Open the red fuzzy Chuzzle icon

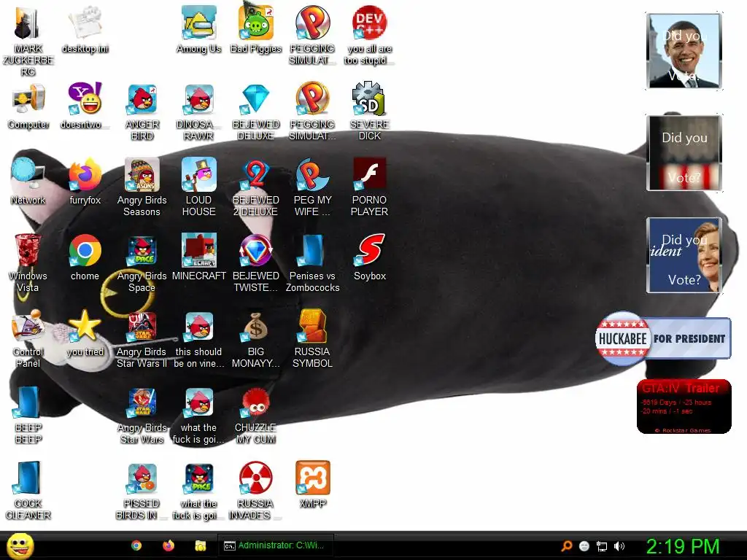[256, 402]
